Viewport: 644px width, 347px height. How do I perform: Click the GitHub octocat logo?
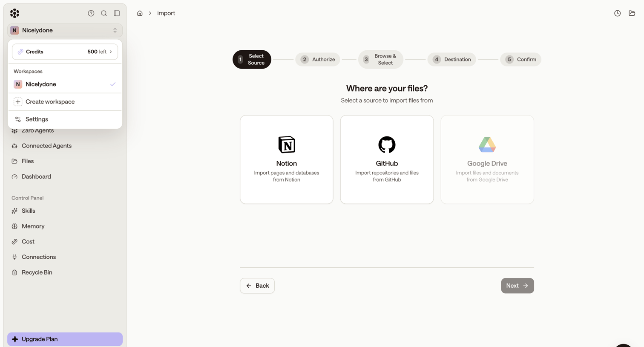point(387,145)
